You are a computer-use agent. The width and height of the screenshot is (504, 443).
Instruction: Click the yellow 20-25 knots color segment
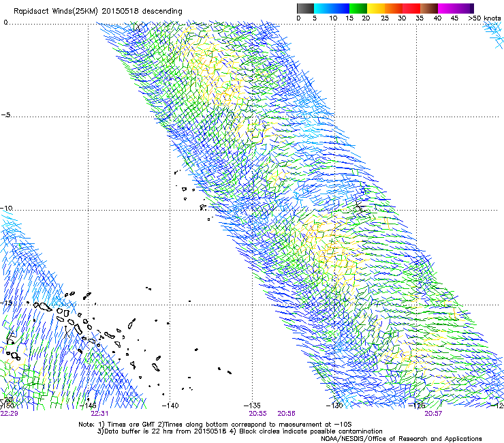376,8
